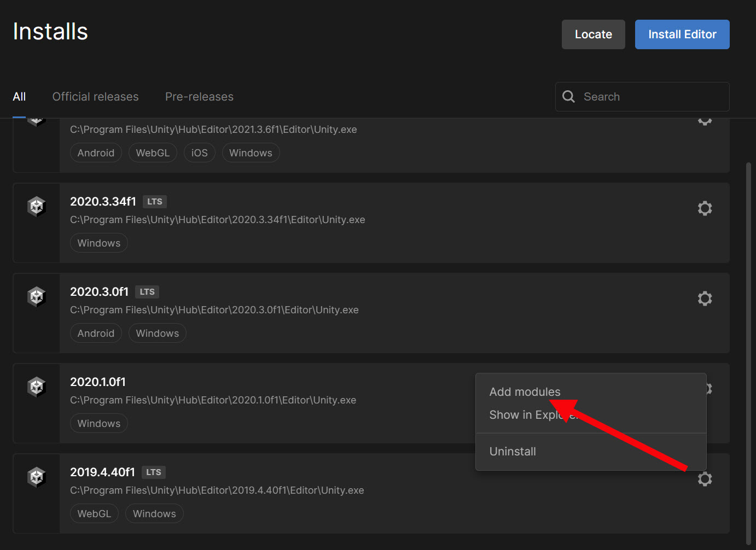Screen dimensions: 756x550
Task: Click LTS badge next to 2019.4.40f1
Action: [154, 472]
